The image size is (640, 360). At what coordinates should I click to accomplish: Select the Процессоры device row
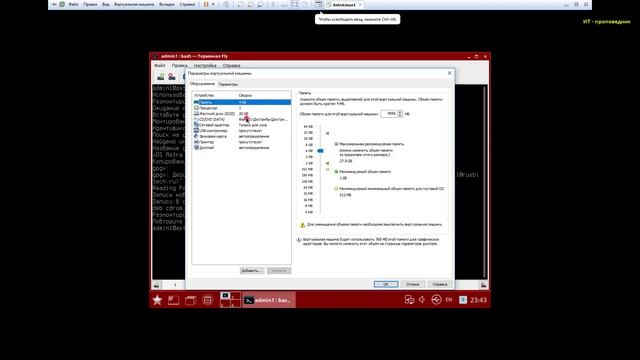[242, 108]
